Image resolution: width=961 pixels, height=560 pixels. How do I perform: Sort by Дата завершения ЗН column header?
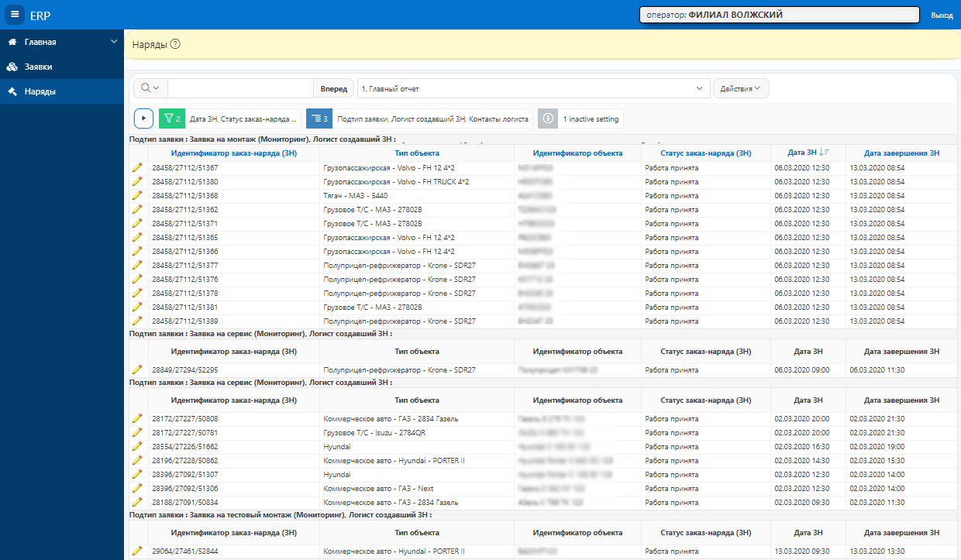click(x=902, y=153)
